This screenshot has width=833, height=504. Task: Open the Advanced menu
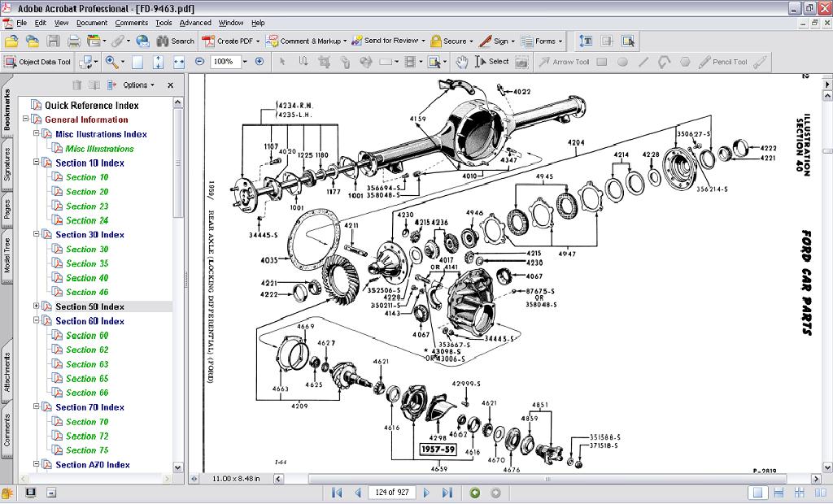pos(195,23)
